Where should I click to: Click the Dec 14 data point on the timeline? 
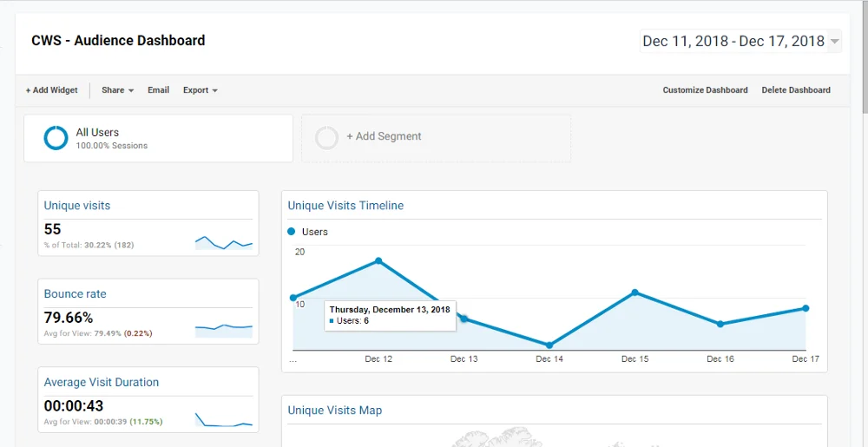(549, 345)
